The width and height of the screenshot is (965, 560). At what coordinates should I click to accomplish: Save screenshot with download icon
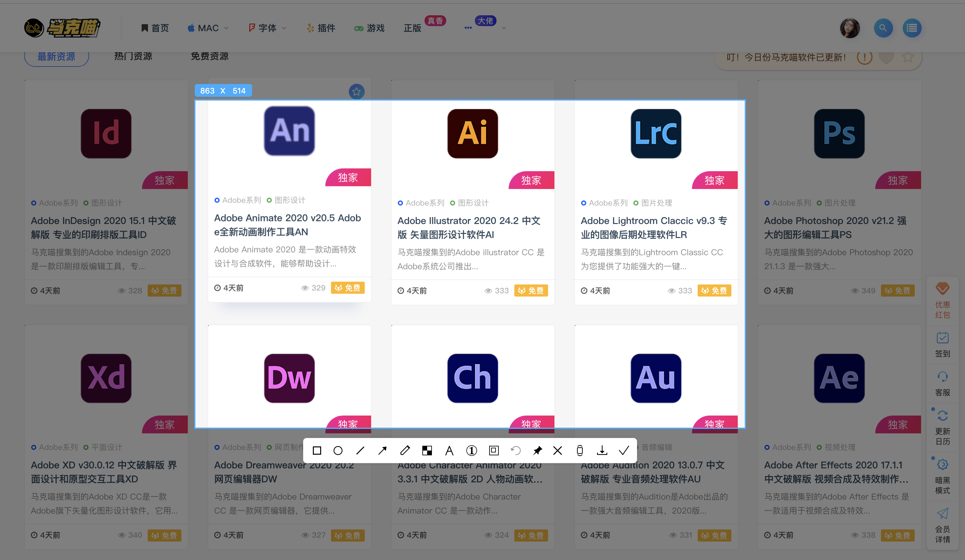[602, 451]
